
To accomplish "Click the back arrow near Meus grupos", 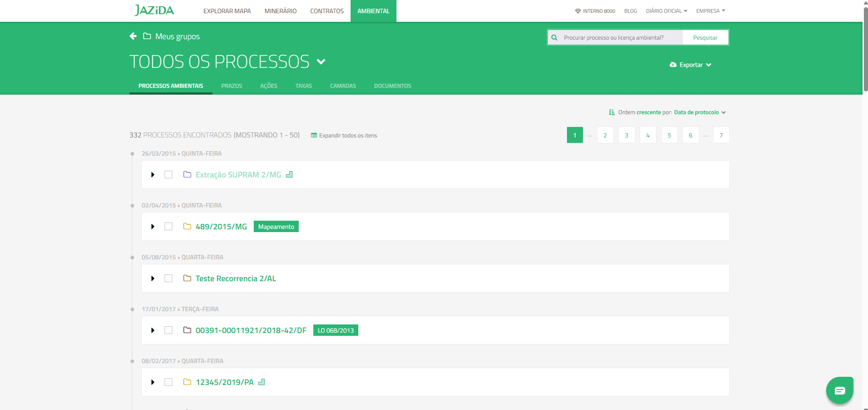I will 132,36.
